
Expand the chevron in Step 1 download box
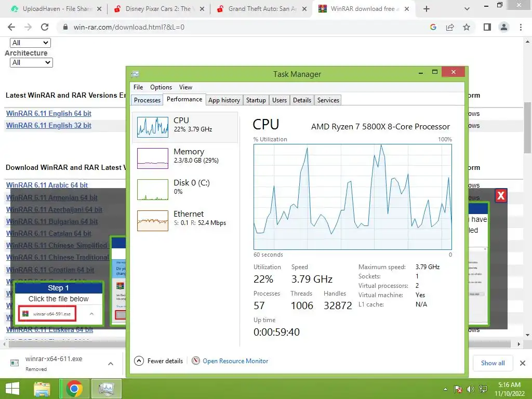tap(91, 314)
